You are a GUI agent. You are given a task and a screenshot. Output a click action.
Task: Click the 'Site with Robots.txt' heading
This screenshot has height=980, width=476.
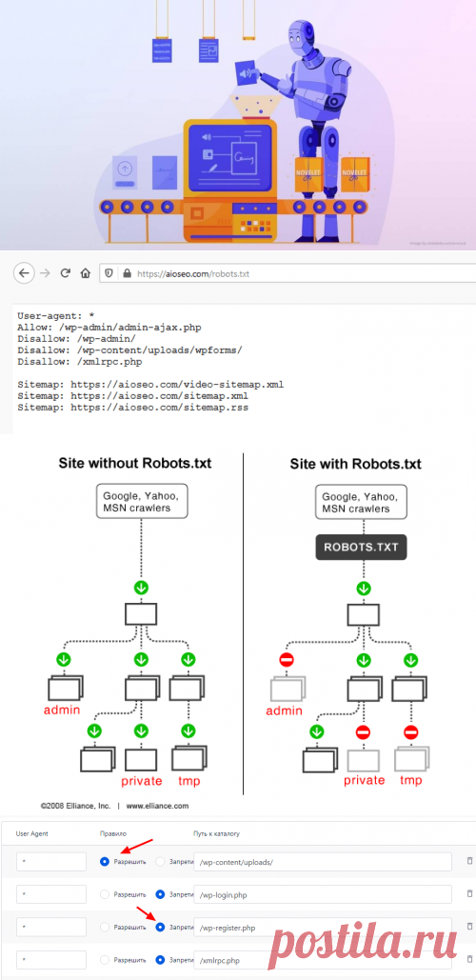click(355, 464)
